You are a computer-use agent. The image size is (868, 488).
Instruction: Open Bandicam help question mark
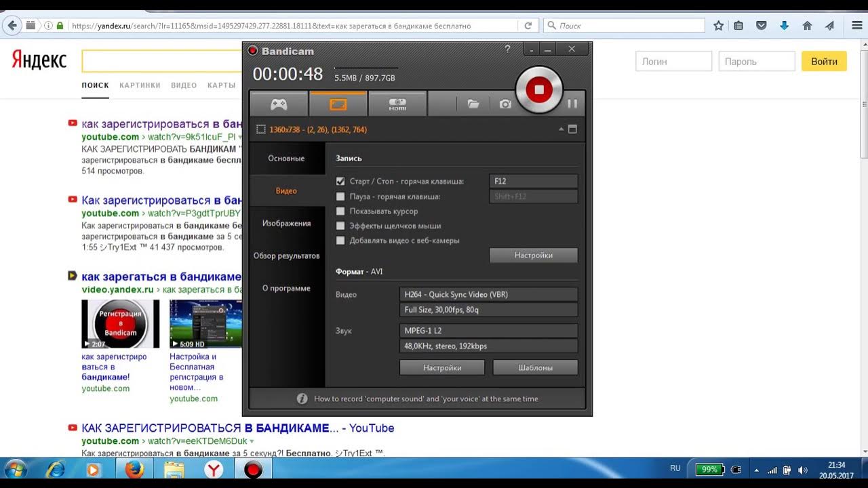coord(507,49)
